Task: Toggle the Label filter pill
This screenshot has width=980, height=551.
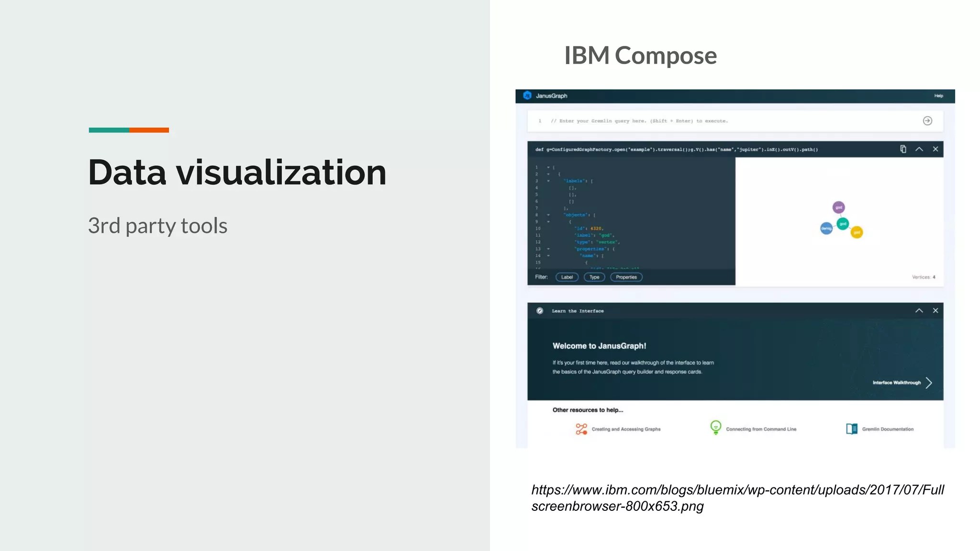Action: (x=567, y=277)
